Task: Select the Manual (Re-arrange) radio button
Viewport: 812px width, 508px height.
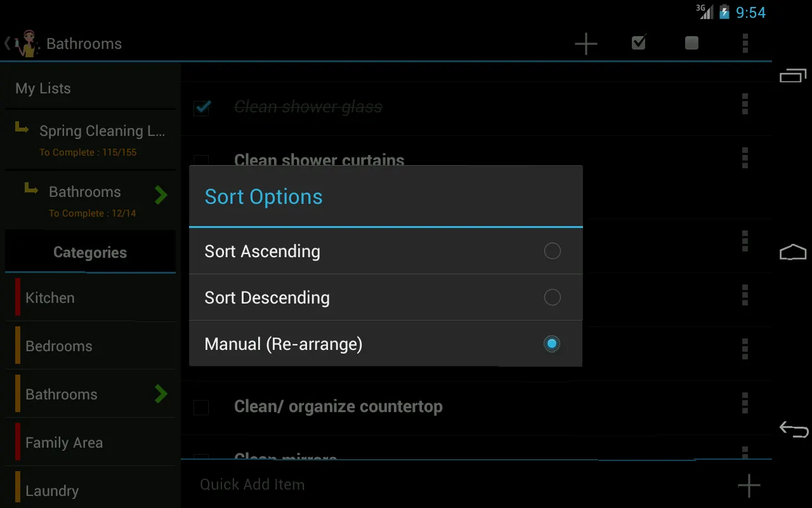Action: pyautogui.click(x=553, y=344)
